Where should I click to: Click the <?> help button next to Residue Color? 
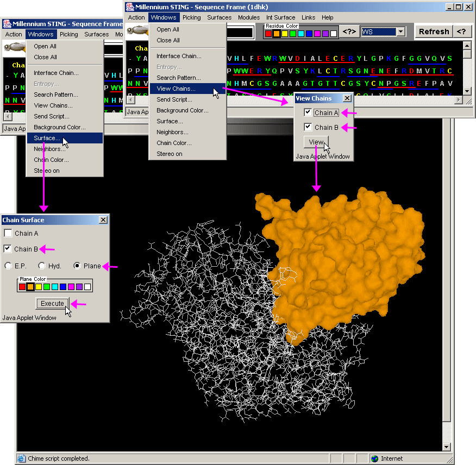[349, 32]
